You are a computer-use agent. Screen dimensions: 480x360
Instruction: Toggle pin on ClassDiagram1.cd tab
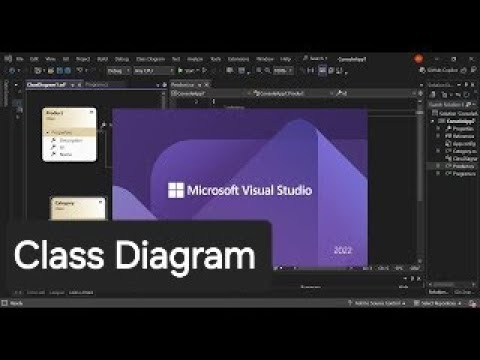coord(73,85)
